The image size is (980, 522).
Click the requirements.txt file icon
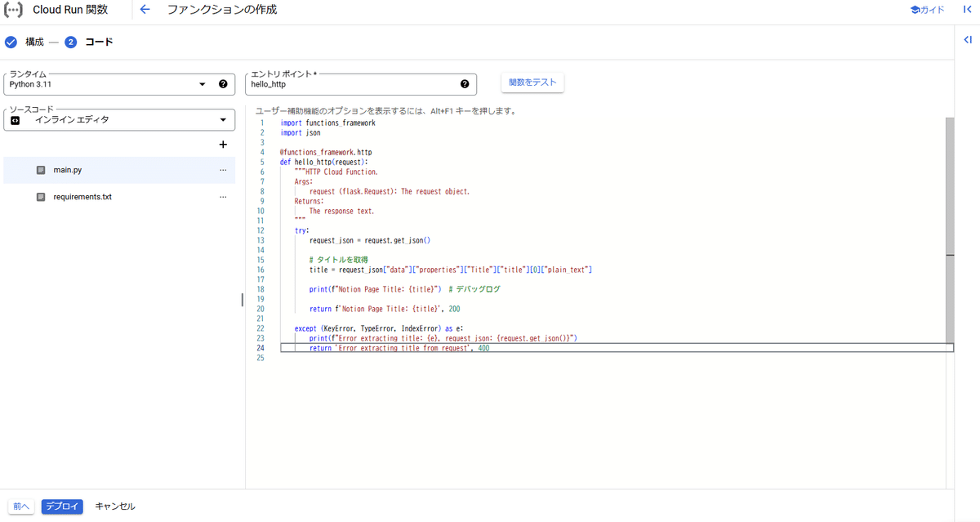tap(41, 197)
